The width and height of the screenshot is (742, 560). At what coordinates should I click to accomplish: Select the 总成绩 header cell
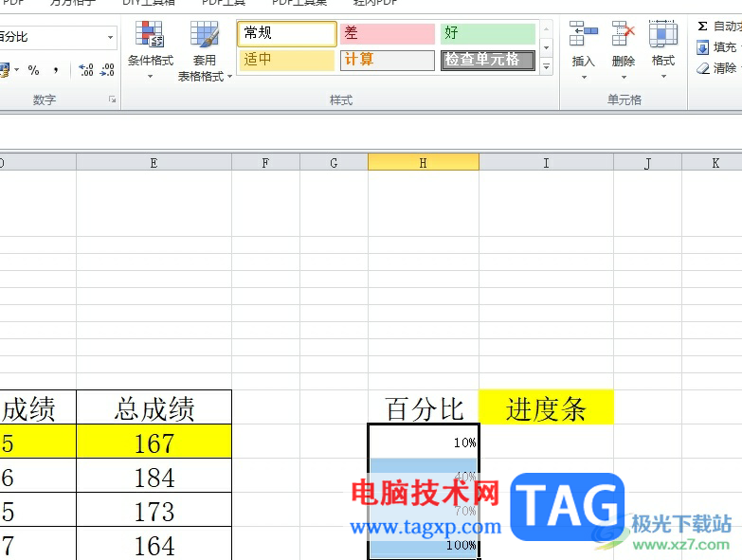pyautogui.click(x=154, y=407)
